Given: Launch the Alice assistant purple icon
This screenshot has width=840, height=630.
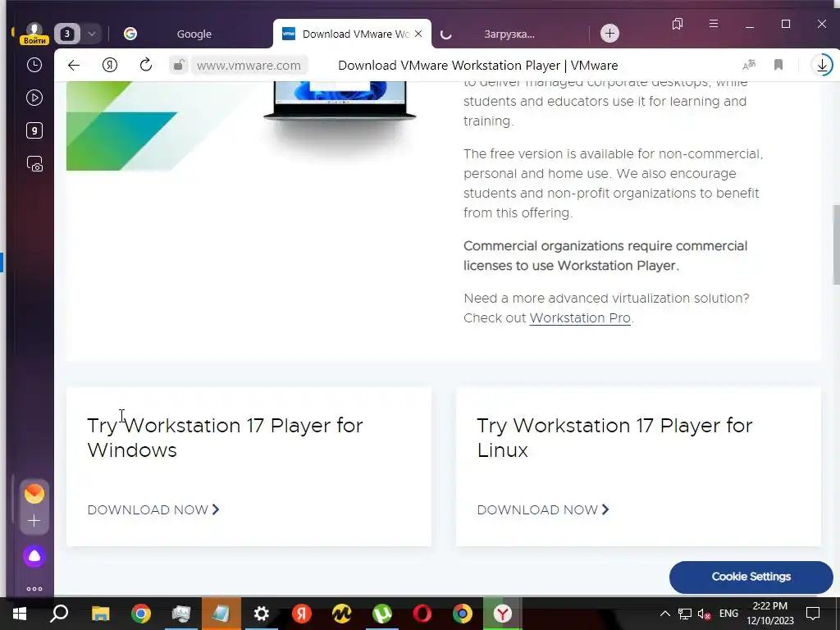Looking at the screenshot, I should tap(34, 557).
